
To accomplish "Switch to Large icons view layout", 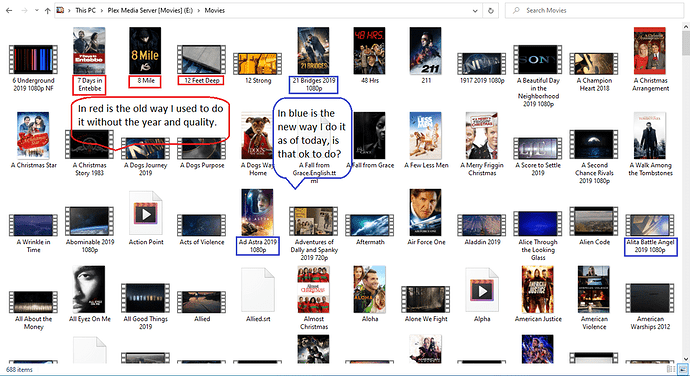I will (682, 369).
